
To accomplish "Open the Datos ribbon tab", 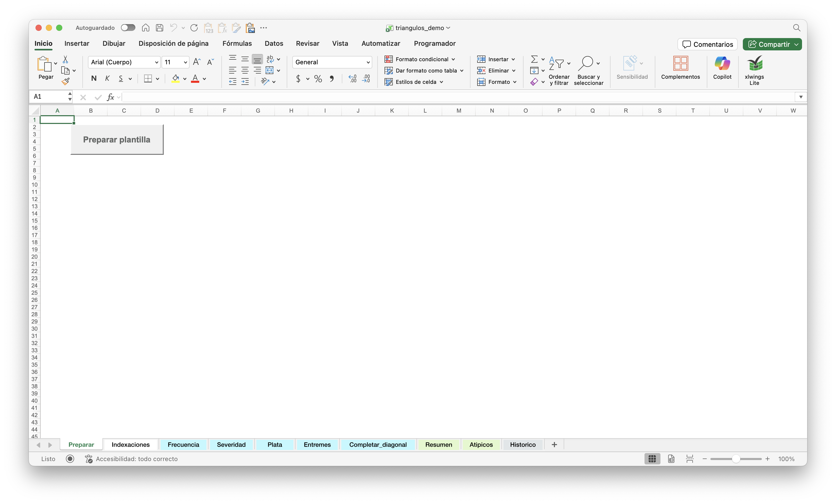I will click(x=274, y=43).
